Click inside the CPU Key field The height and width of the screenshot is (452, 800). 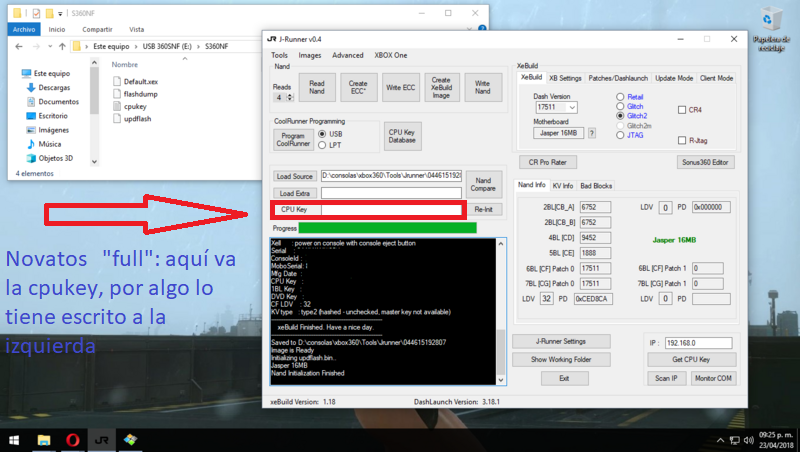391,210
